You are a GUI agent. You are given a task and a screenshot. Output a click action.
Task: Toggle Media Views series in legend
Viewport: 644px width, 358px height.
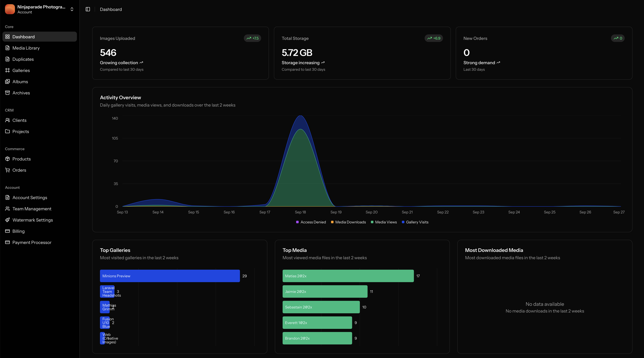pyautogui.click(x=386, y=222)
